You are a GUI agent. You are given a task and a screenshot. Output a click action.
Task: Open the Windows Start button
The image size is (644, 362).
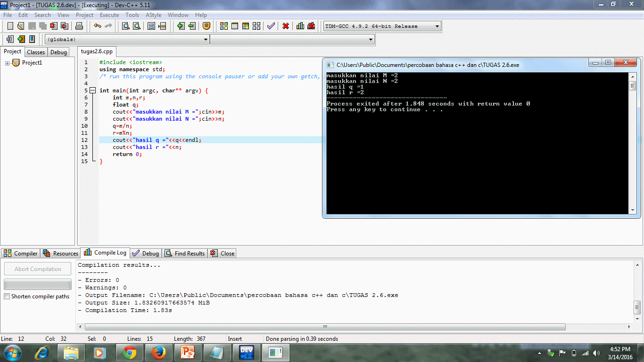point(12,352)
